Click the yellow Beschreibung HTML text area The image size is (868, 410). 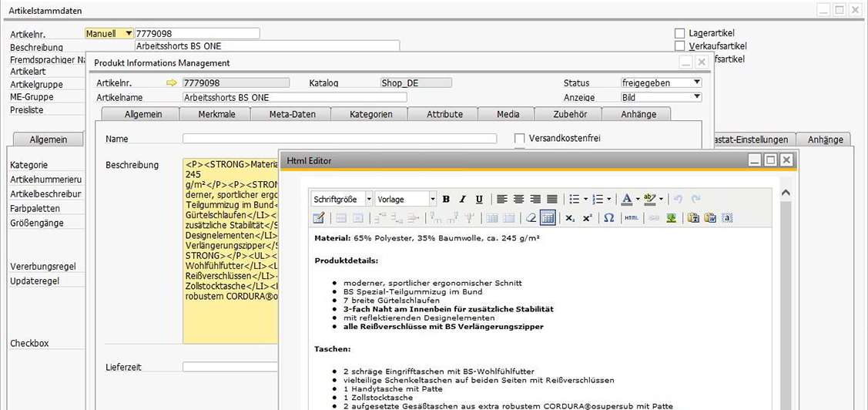pos(231,251)
